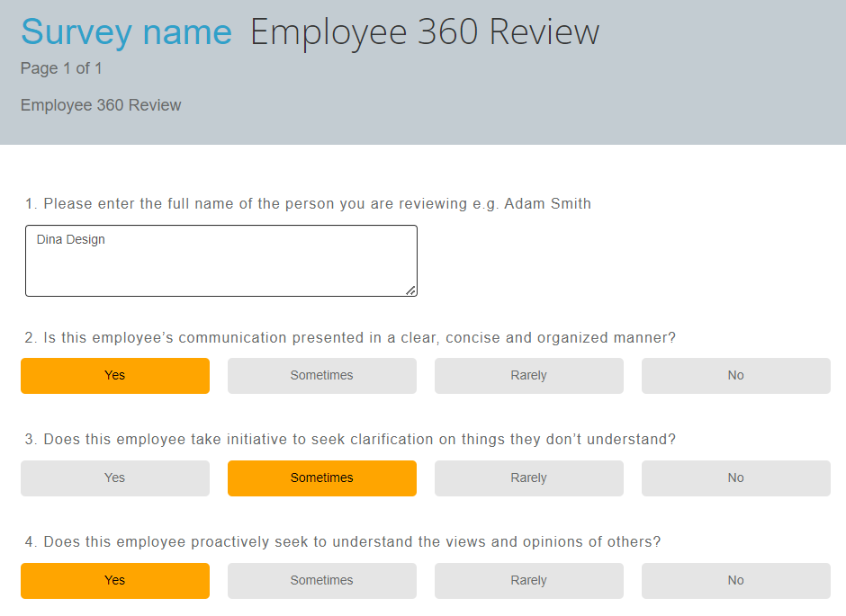Select "Sometimes" for question 4
Viewport: 846px width, 616px height.
(x=321, y=580)
